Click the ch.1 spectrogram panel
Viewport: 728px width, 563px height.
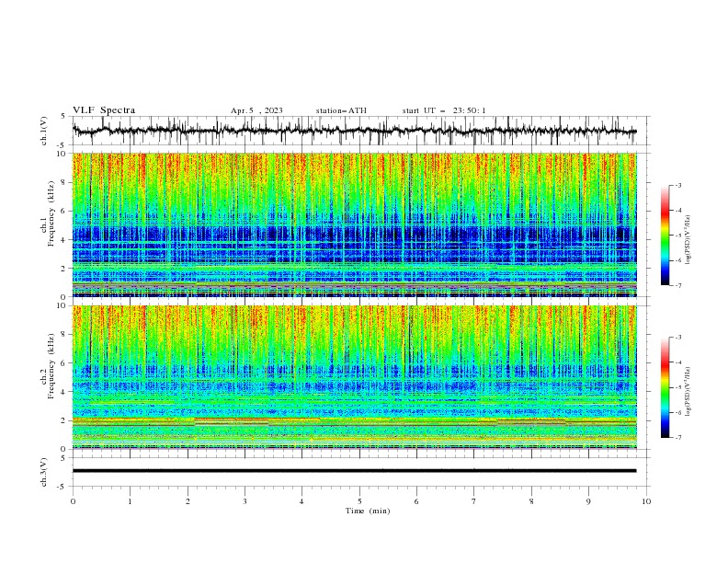pyautogui.click(x=355, y=224)
